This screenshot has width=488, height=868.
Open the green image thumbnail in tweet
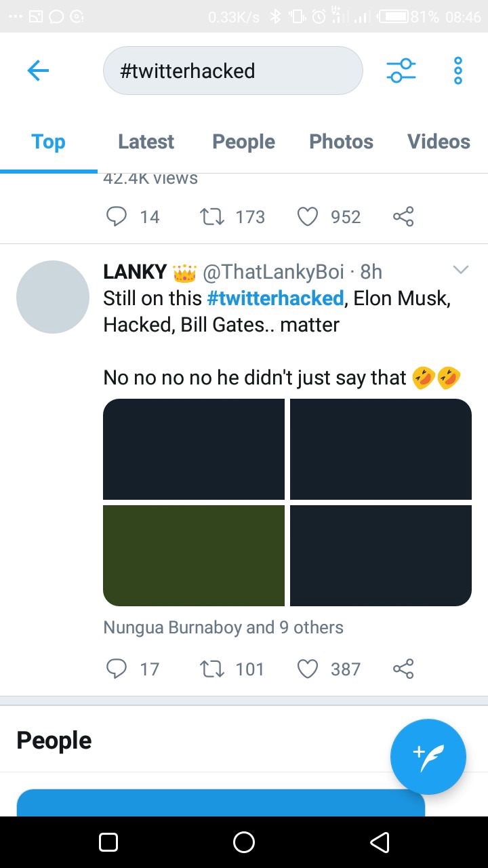point(194,555)
